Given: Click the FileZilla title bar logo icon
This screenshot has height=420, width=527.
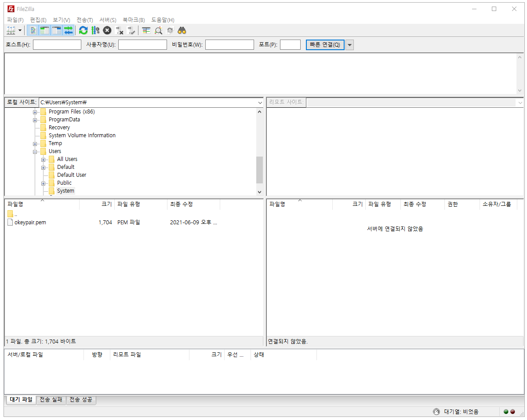Looking at the screenshot, I should click(x=11, y=9).
